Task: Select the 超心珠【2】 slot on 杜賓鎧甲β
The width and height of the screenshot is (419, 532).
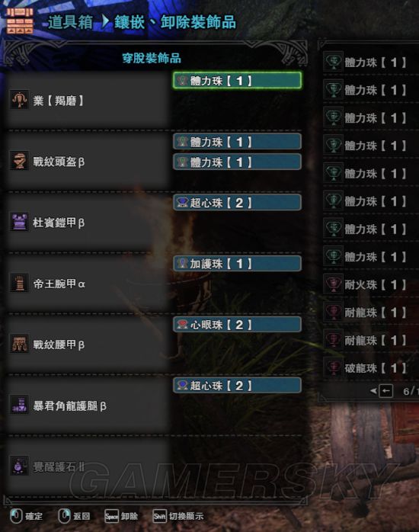Action: pos(237,203)
